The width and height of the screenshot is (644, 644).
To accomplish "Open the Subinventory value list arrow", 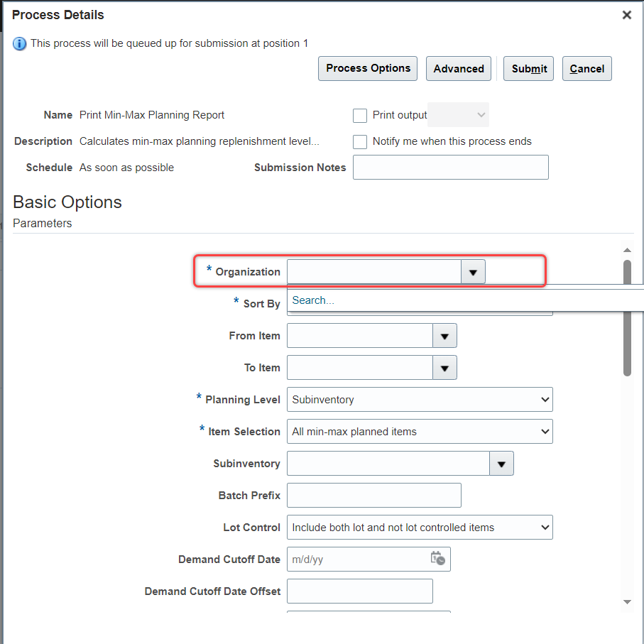I will [x=501, y=463].
